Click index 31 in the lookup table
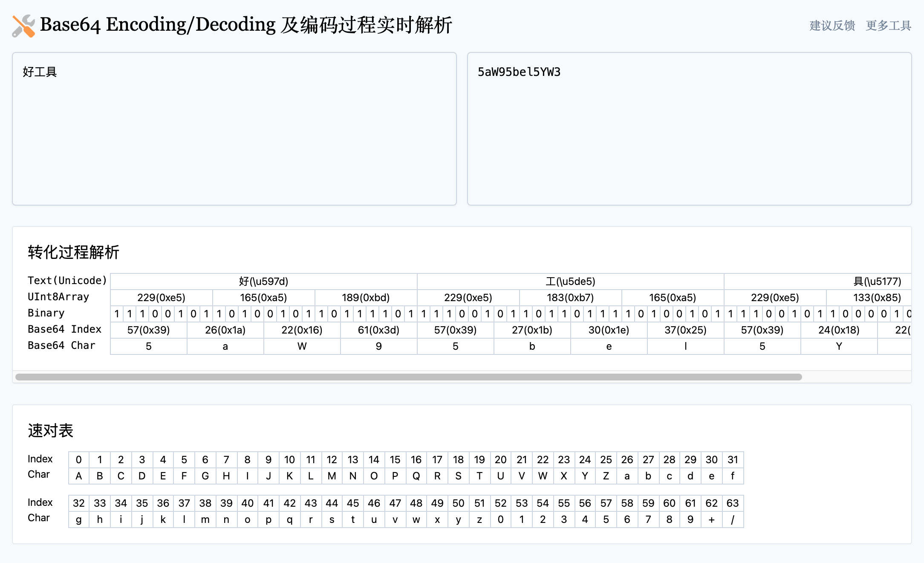924x563 pixels. click(733, 460)
